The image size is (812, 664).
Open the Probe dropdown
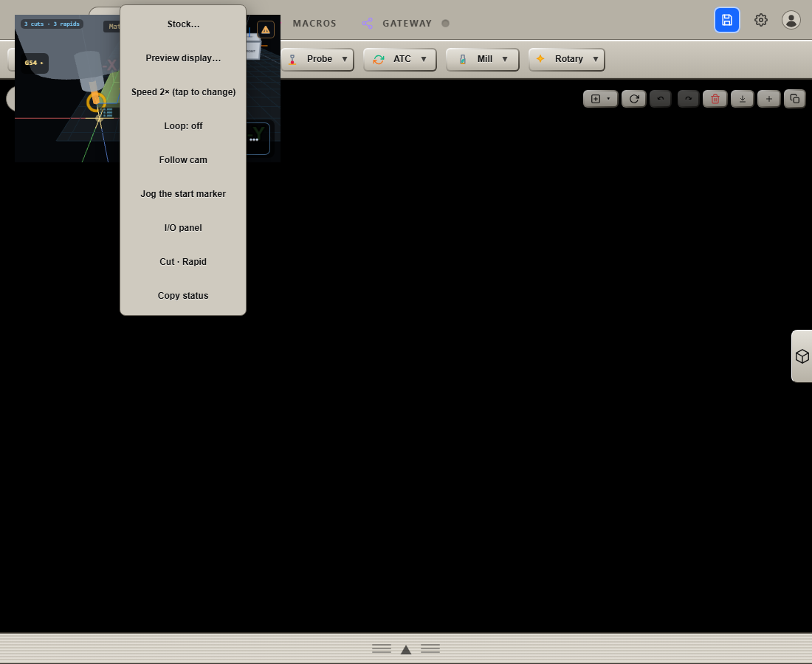pos(317,59)
